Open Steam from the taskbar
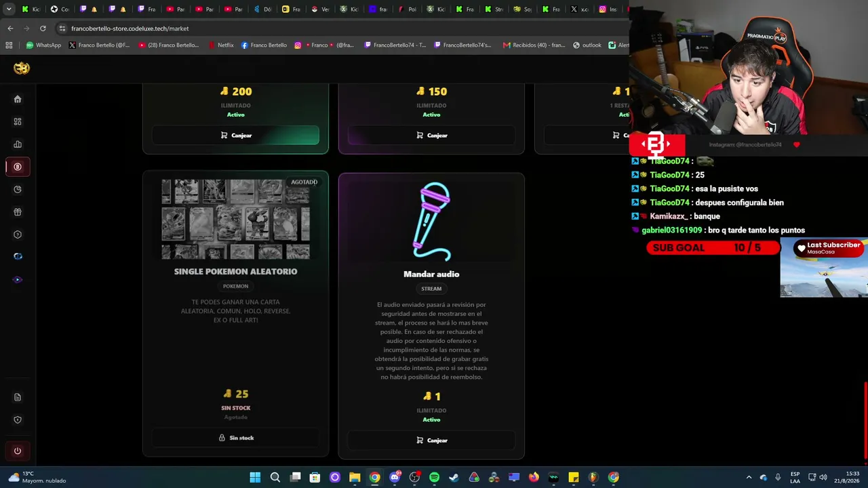Screen dimensions: 868x488 (454, 477)
